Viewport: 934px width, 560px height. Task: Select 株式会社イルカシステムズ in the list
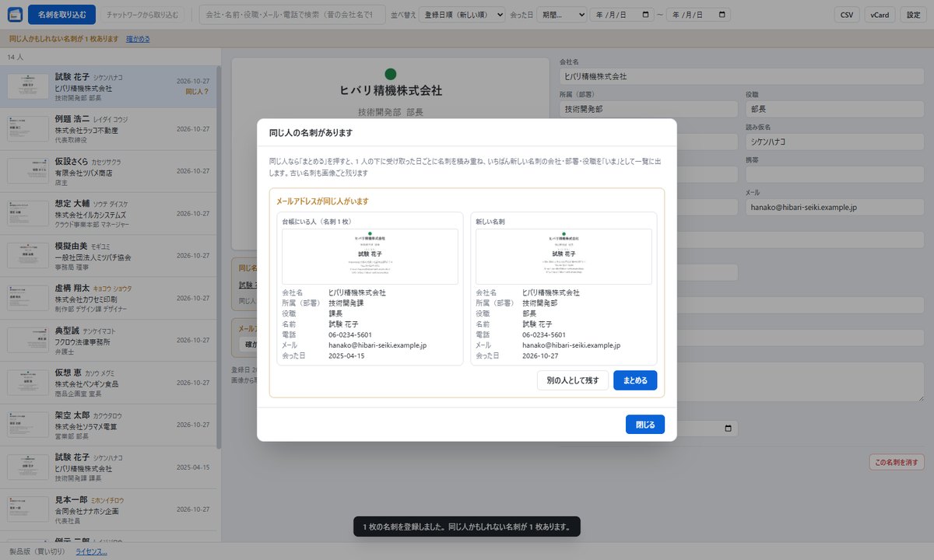point(90,215)
